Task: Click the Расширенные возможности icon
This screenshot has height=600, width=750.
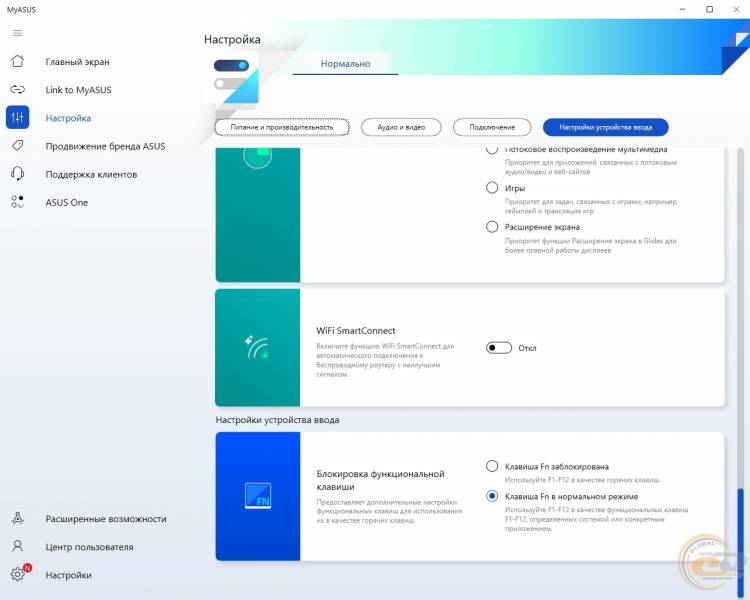Action: pos(17,518)
